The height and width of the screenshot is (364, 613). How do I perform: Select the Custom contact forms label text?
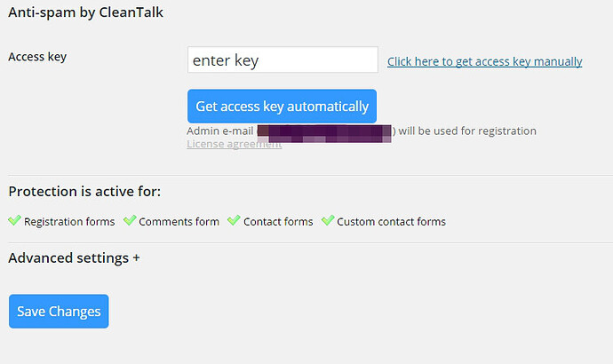pos(391,221)
